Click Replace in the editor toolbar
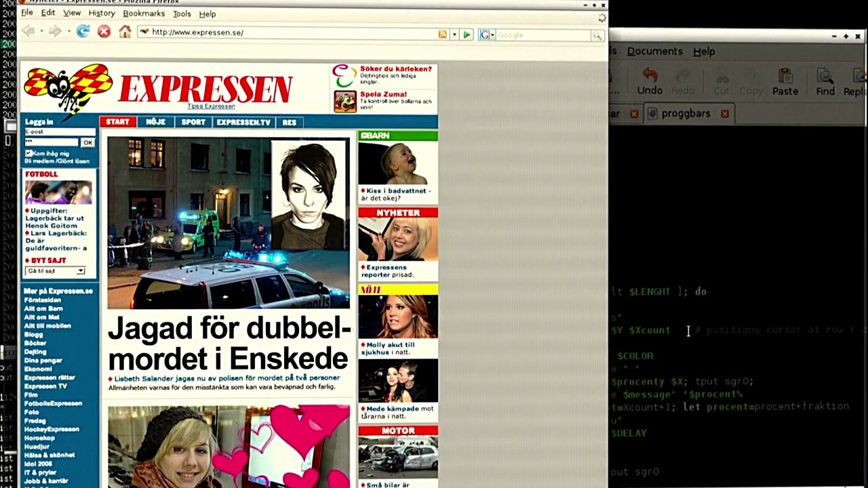The image size is (868, 488). [x=856, y=82]
